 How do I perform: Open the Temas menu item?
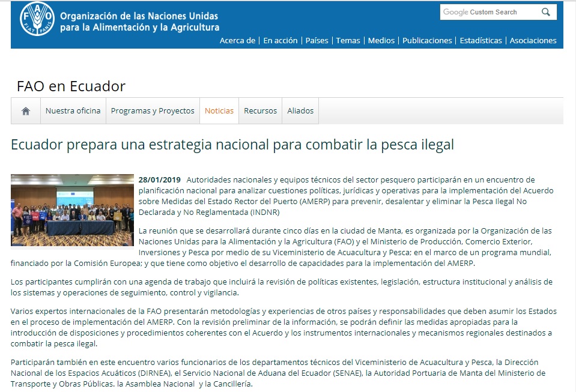tap(348, 41)
